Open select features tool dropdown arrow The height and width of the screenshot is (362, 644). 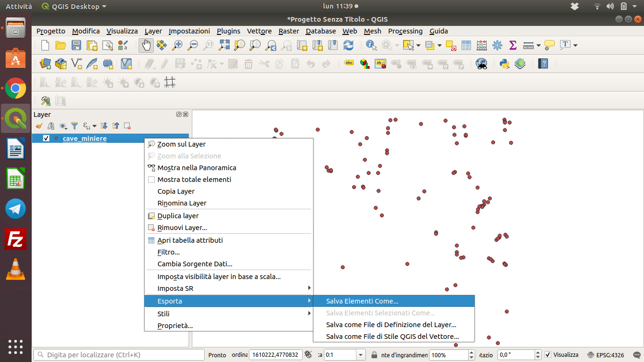418,45
